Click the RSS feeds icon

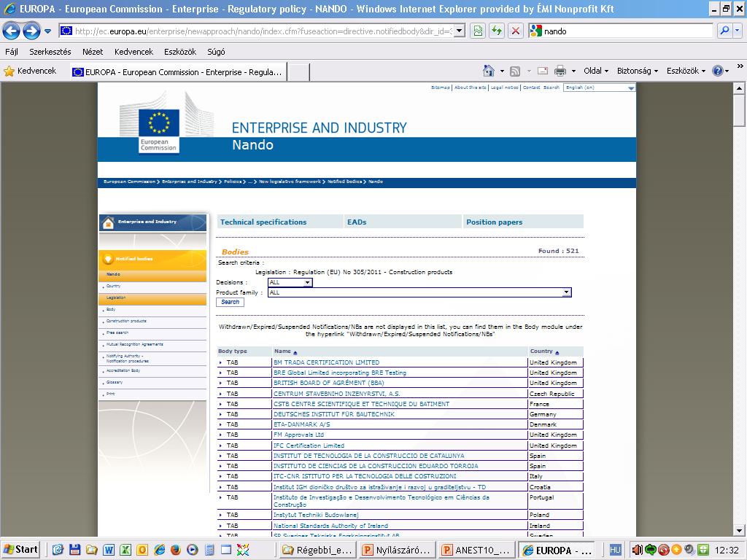515,71
